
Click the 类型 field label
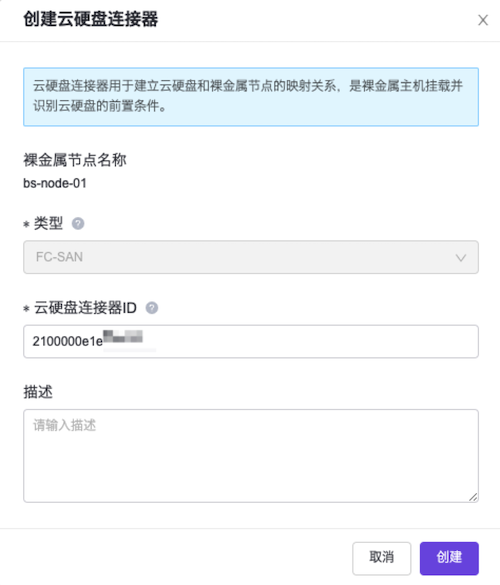[x=48, y=224]
